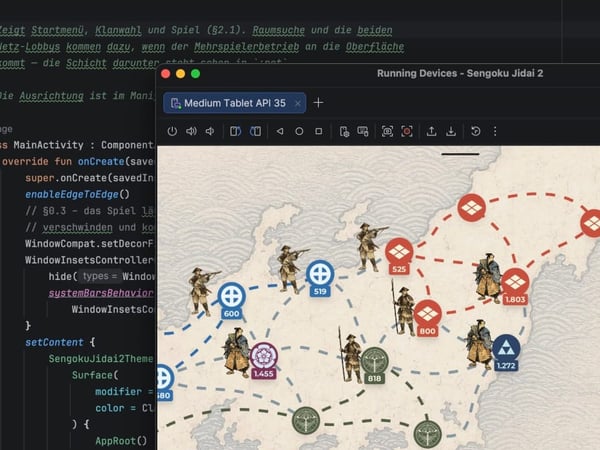Image resolution: width=600 pixels, height=450 pixels.
Task: Click the 'types =' inlay hint in the editor
Action: click(99, 276)
